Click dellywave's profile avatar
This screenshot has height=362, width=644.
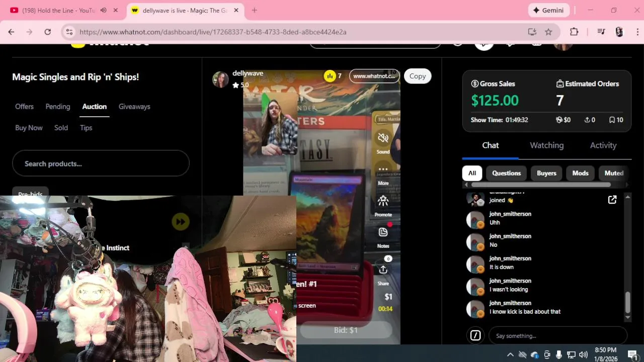tap(220, 79)
